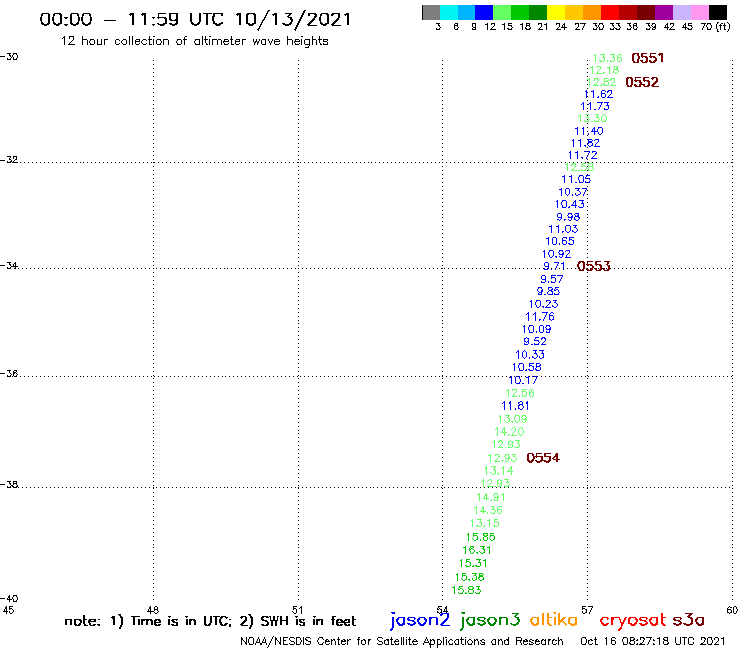Click the wave height value '15.83'
This screenshot has width=740, height=650.
[466, 591]
